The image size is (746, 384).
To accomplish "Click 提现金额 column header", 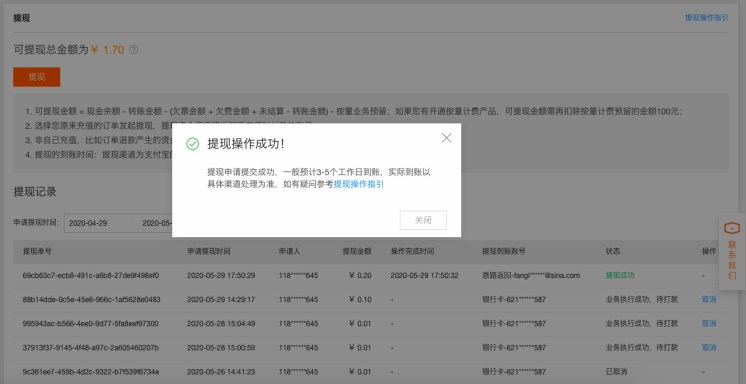I will pyautogui.click(x=357, y=251).
